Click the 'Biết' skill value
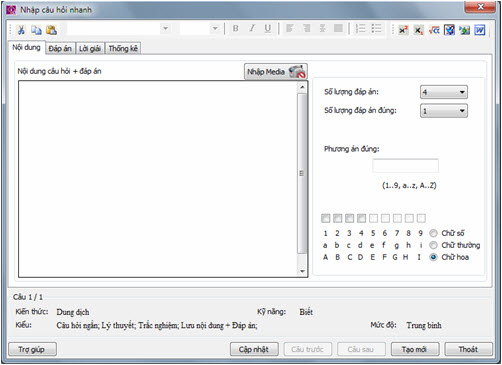The width and height of the screenshot is (502, 365). (x=306, y=312)
